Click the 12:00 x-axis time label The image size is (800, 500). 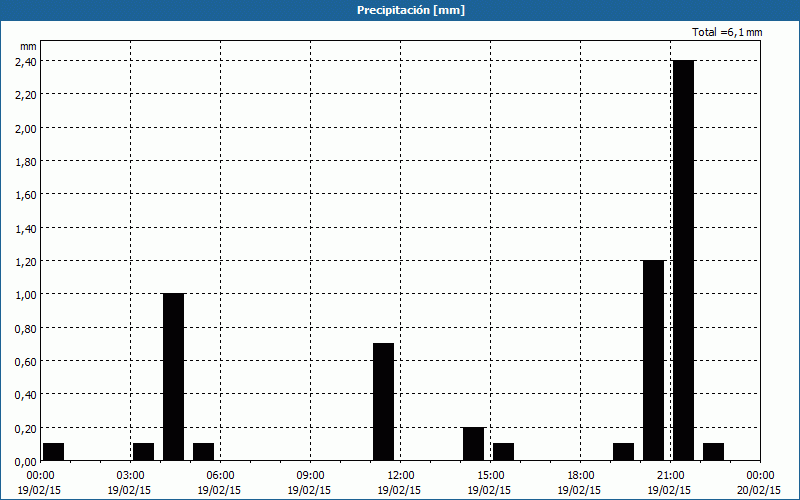pyautogui.click(x=401, y=476)
